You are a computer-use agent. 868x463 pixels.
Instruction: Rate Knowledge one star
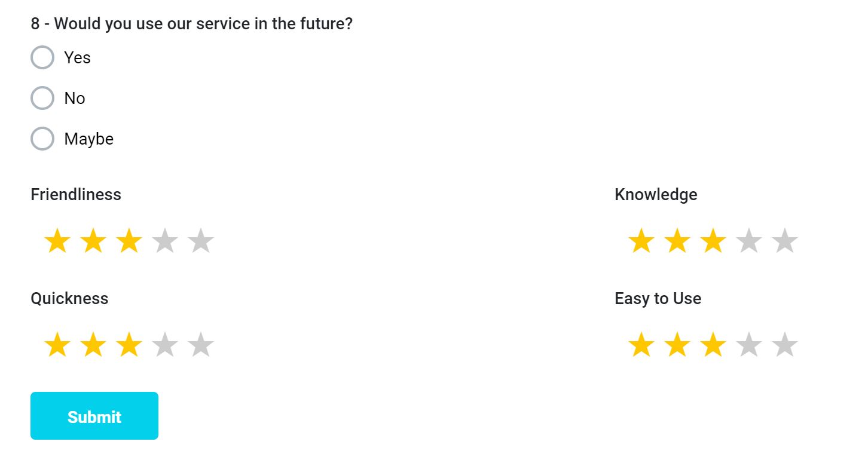pyautogui.click(x=641, y=241)
